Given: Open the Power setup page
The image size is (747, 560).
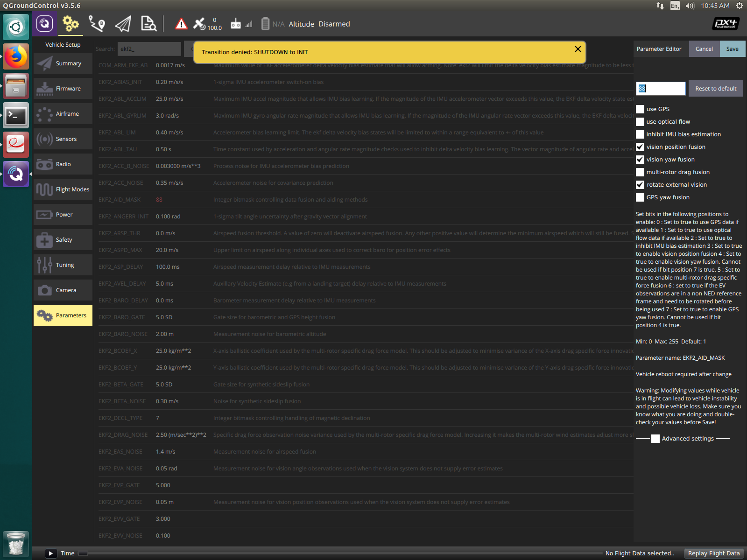Looking at the screenshot, I should click(63, 214).
